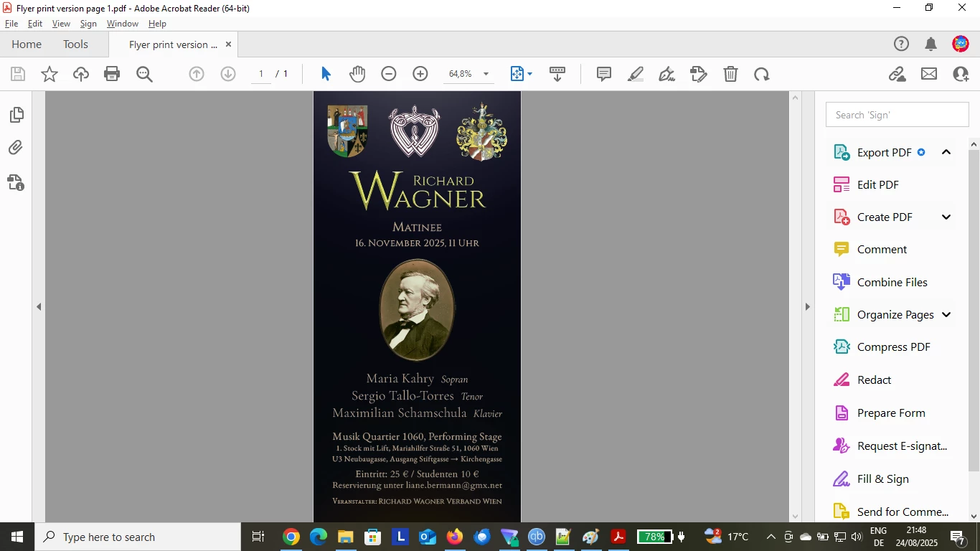Click the Save file icon in toolbar

(18, 74)
